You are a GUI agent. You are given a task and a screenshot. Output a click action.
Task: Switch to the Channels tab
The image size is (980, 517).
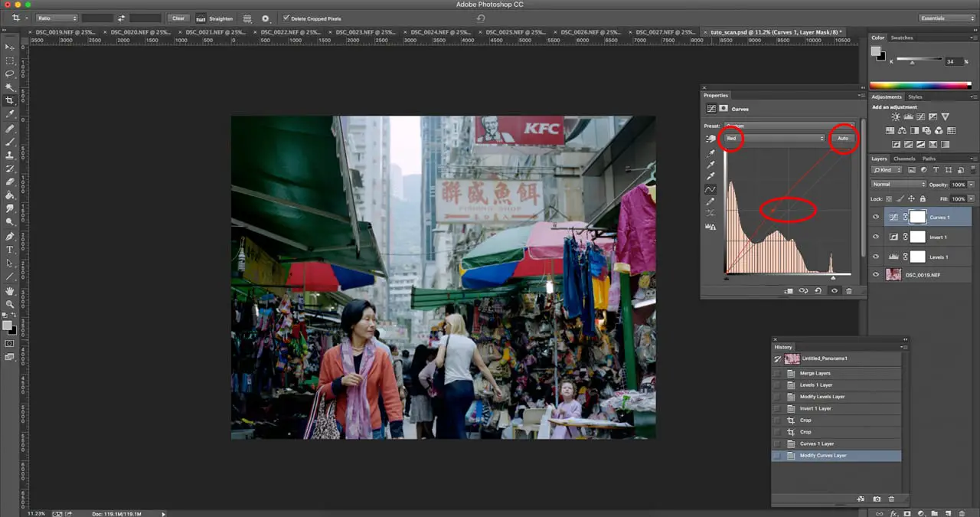click(x=904, y=159)
